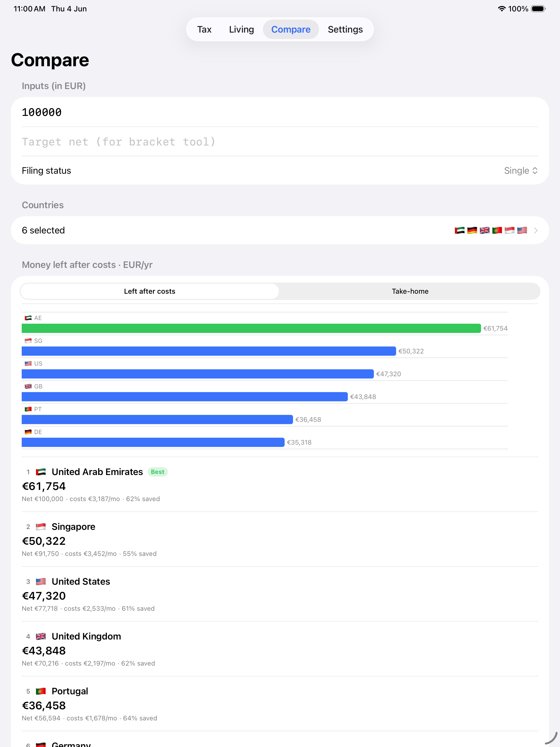Click the Singapore flag in countries row
The image size is (560, 747).
[509, 230]
